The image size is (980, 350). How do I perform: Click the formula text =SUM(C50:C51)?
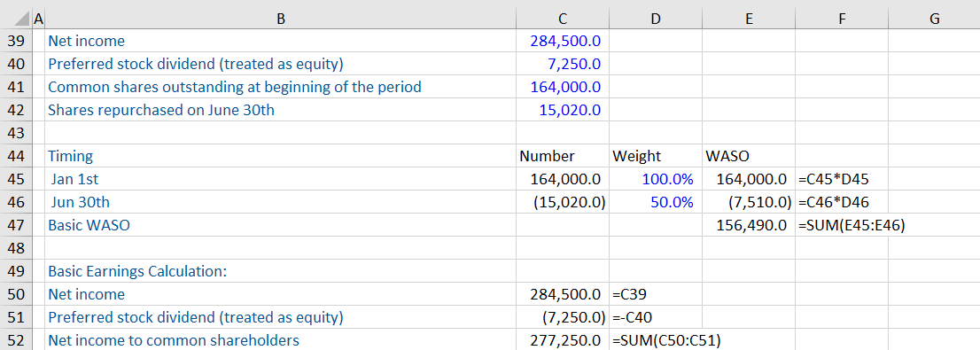(666, 340)
